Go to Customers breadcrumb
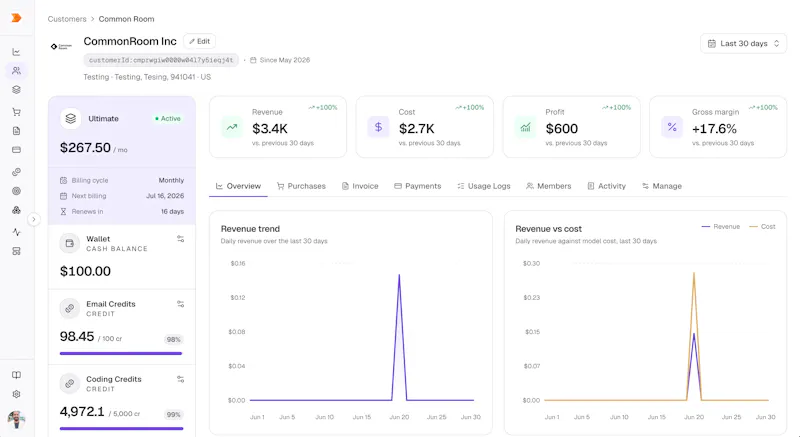The height and width of the screenshot is (437, 800). pos(67,19)
